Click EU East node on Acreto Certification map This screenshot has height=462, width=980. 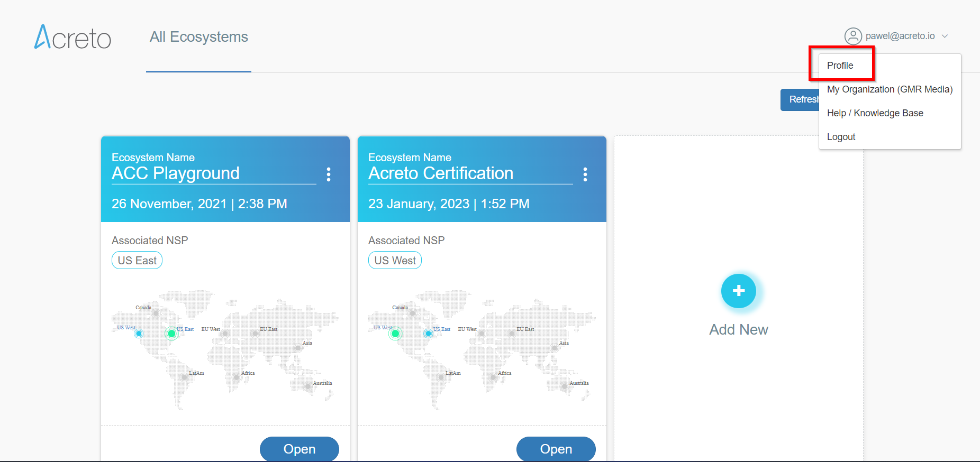(512, 334)
